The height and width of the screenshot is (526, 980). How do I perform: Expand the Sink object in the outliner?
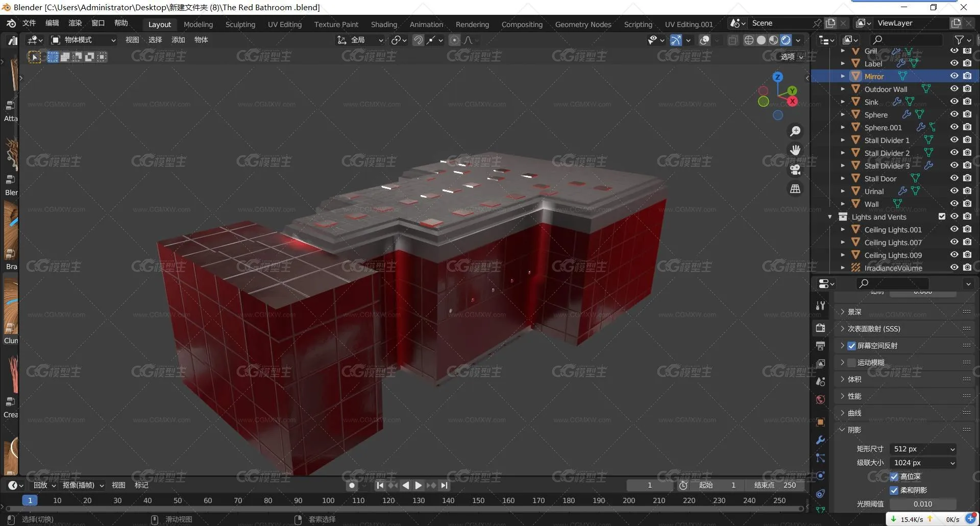coord(843,102)
